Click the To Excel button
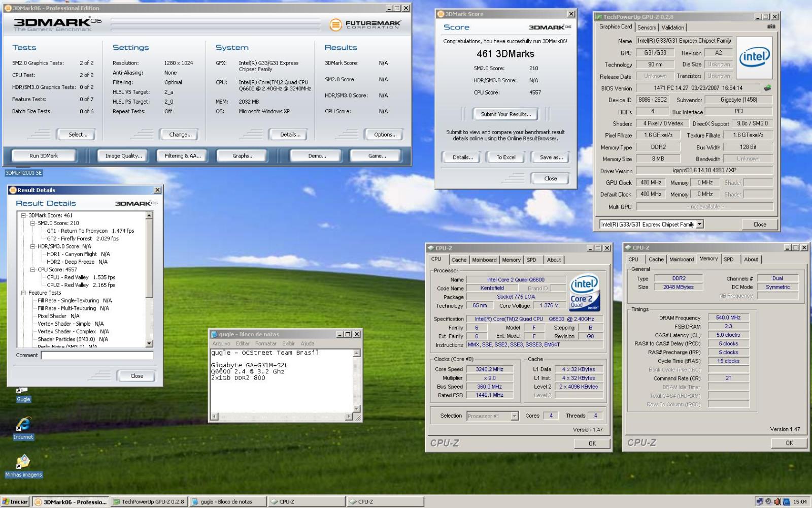The width and height of the screenshot is (812, 508). point(506,157)
